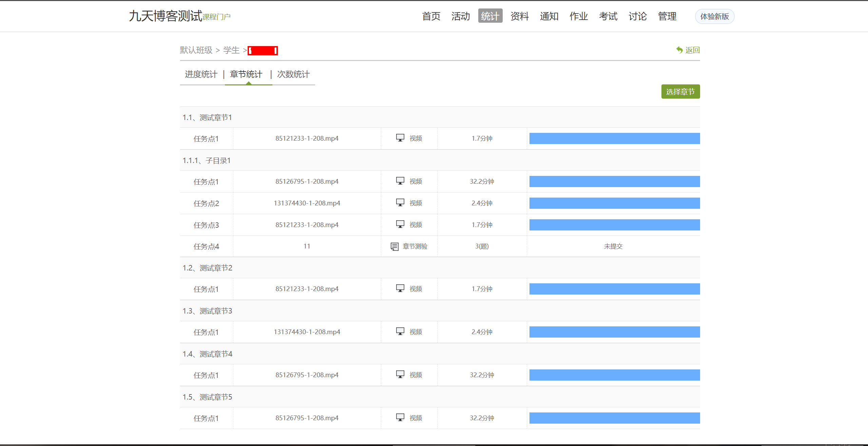This screenshot has height=446, width=868.
Task: Open the 讨论 section in the navigation
Action: click(637, 16)
